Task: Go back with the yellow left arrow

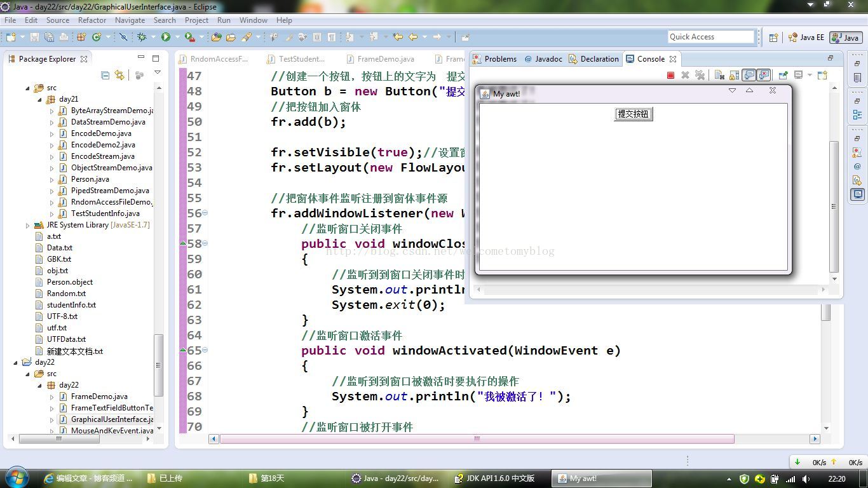Action: 413,37
